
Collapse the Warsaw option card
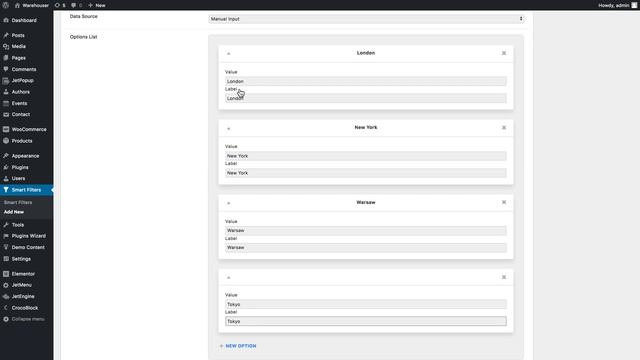pos(229,203)
